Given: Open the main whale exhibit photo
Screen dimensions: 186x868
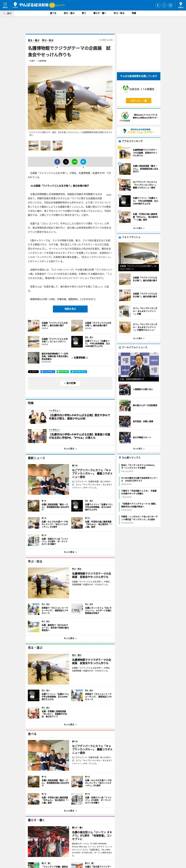Looking at the screenshot, I should click(x=70, y=98).
